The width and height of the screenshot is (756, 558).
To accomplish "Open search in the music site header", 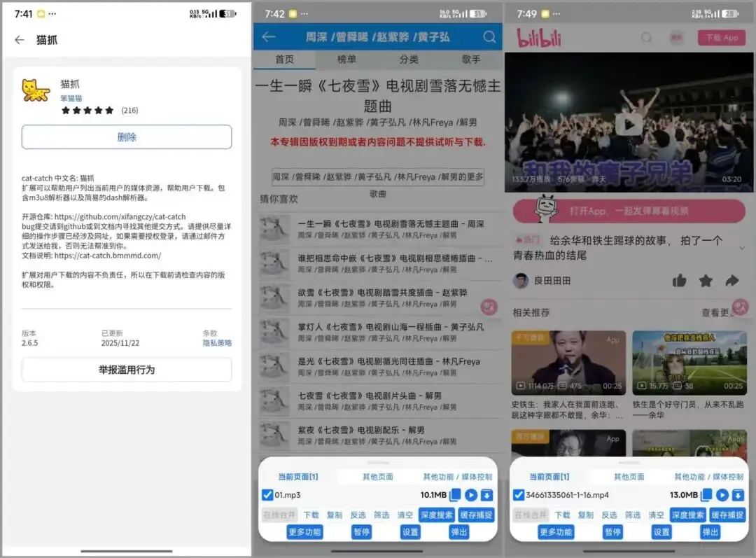I will pyautogui.click(x=489, y=36).
